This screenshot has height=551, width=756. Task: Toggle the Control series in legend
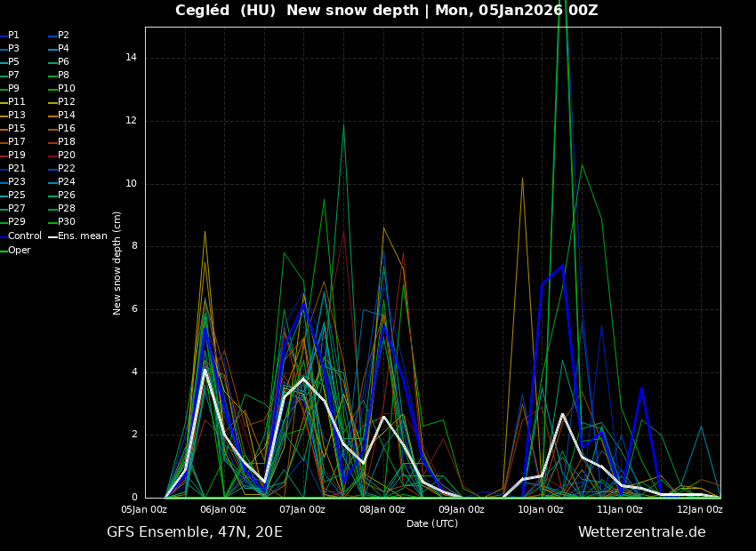click(24, 236)
